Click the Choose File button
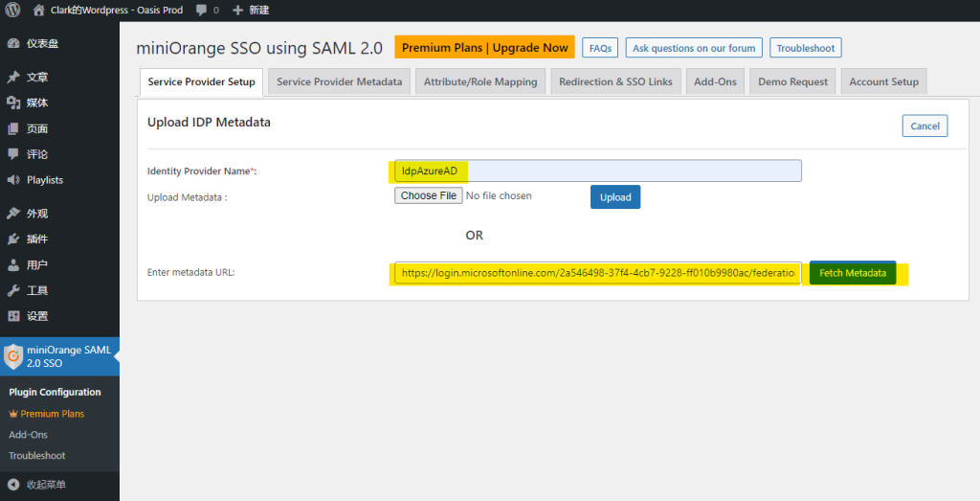 (x=428, y=195)
